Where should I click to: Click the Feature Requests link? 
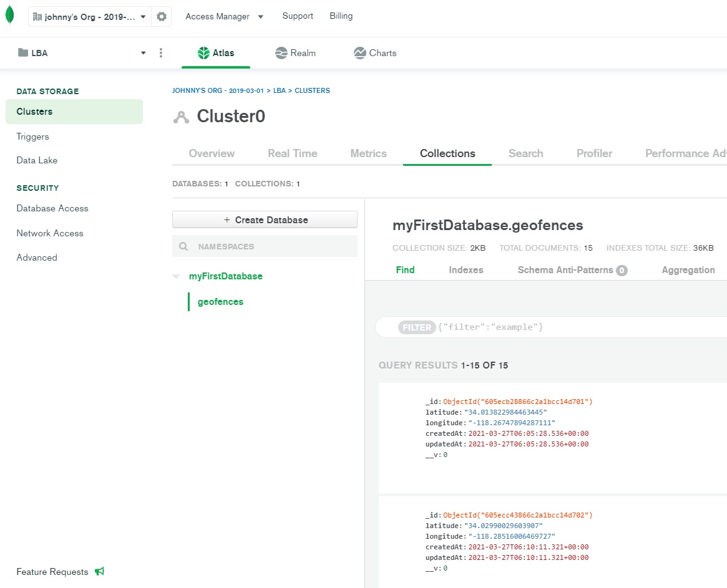point(52,572)
